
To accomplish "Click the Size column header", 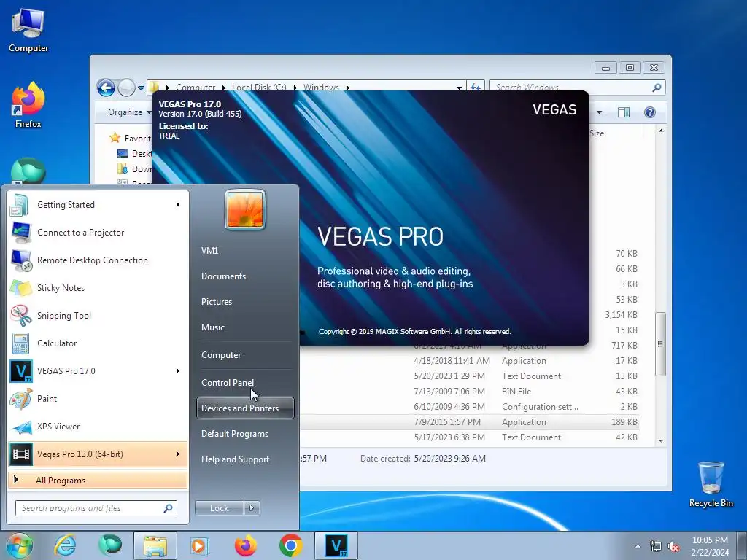I will pyautogui.click(x=597, y=133).
